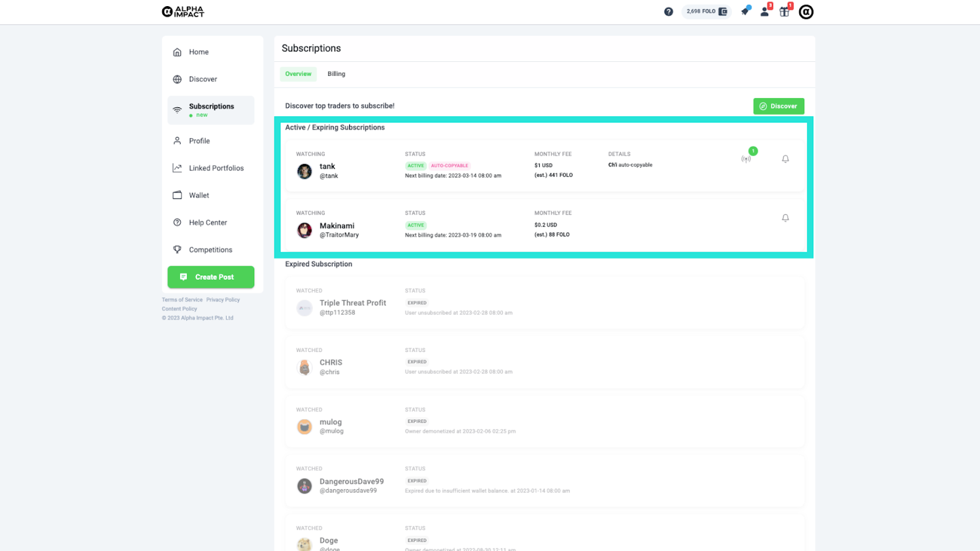Image resolution: width=980 pixels, height=551 pixels.
Task: Click the AUTO-COPYABLE badge for tank
Action: [450, 166]
